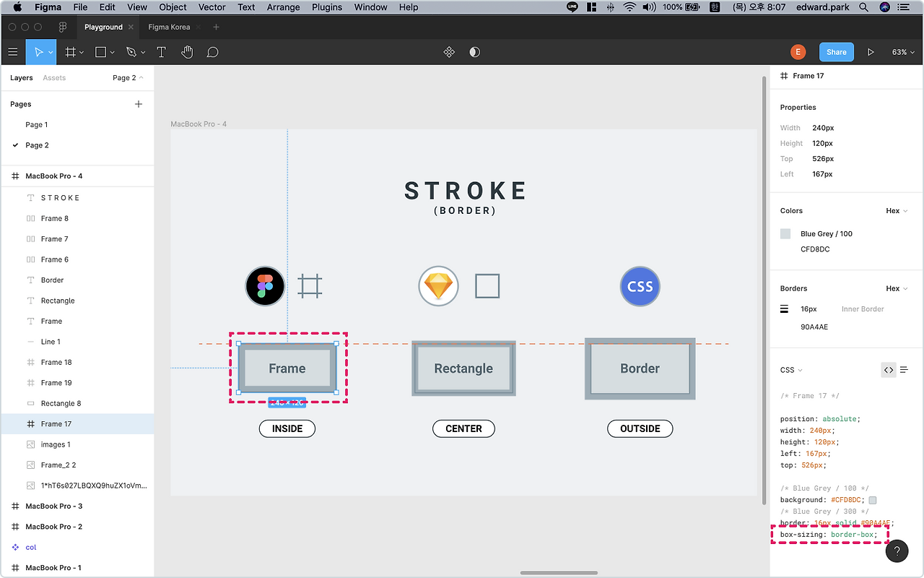
Task: Toggle the CSS formatting lines icon
Action: [x=905, y=369]
